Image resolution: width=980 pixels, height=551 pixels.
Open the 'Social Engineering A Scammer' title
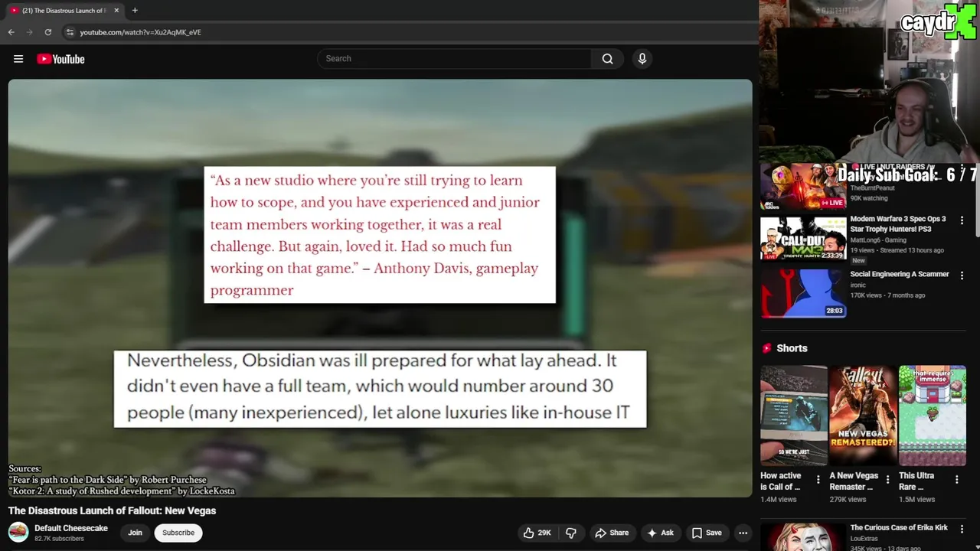click(x=899, y=274)
